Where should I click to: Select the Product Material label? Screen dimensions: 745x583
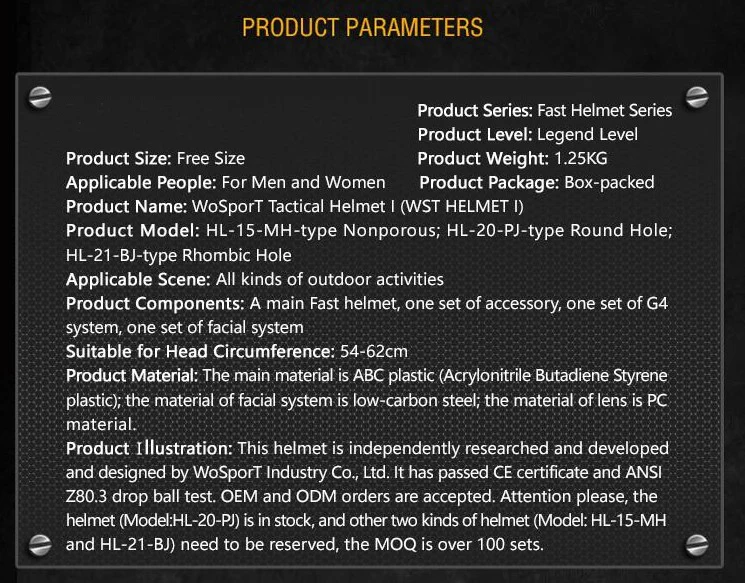click(x=132, y=375)
